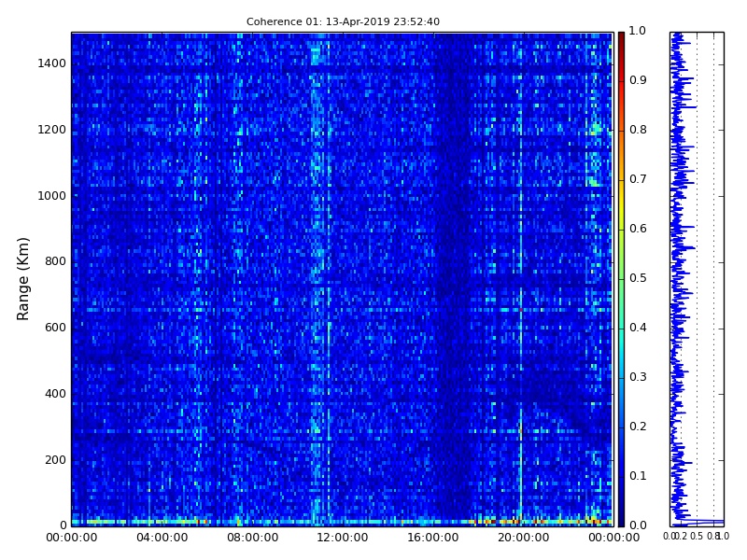Click the 12:00:00 time axis label
747x560 pixels.
click(x=343, y=538)
